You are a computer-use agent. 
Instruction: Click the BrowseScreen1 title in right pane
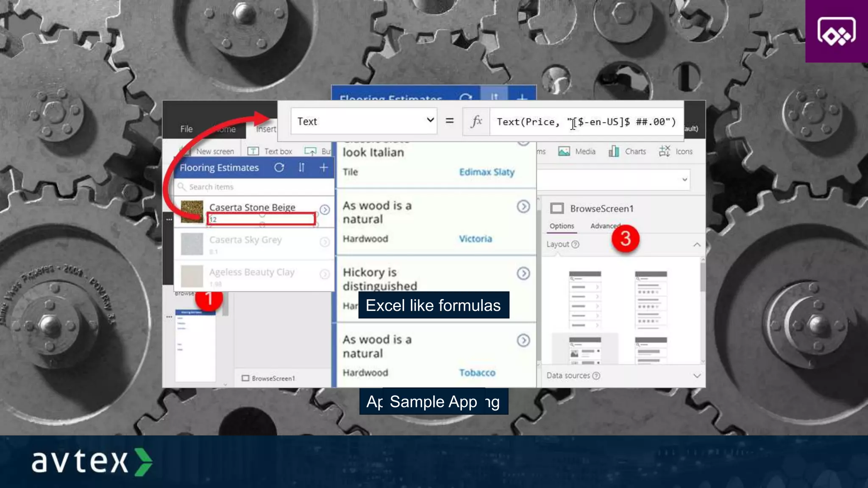[x=602, y=208]
